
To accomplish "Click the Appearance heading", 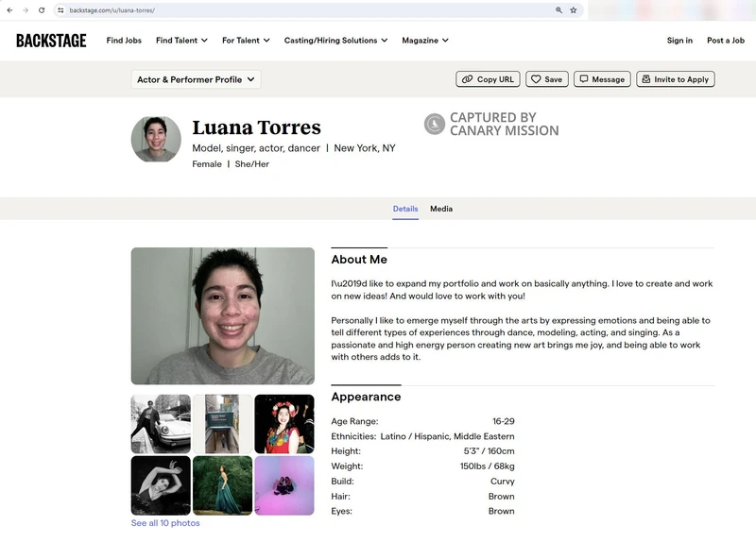I will point(366,397).
